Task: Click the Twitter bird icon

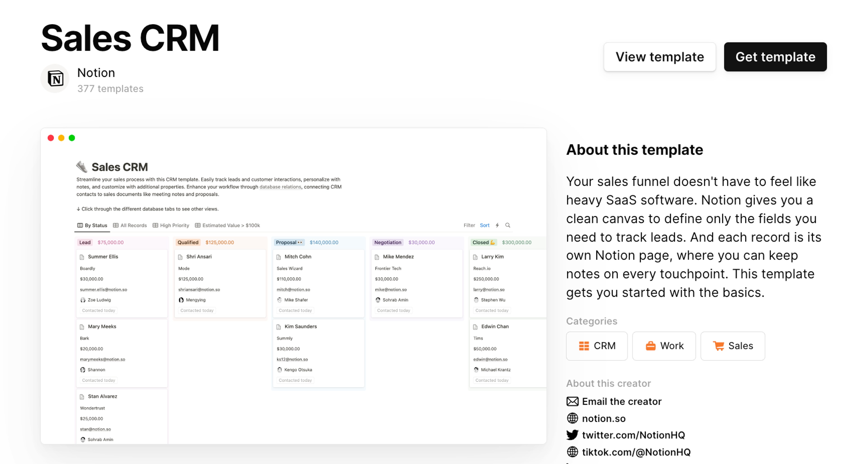Action: pyautogui.click(x=572, y=435)
